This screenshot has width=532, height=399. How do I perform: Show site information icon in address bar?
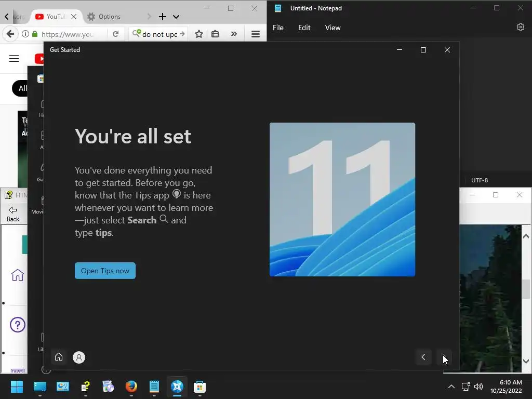(25, 34)
